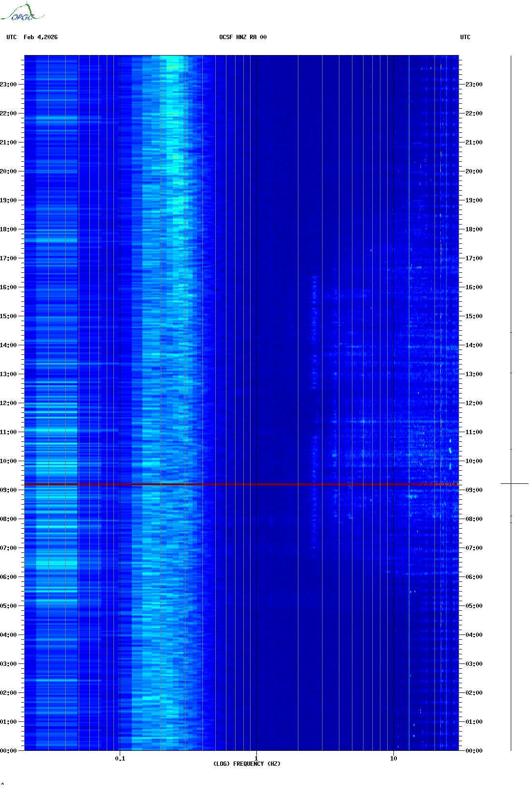Click the horizontal spike on the right-side seismogram trace

point(515,483)
